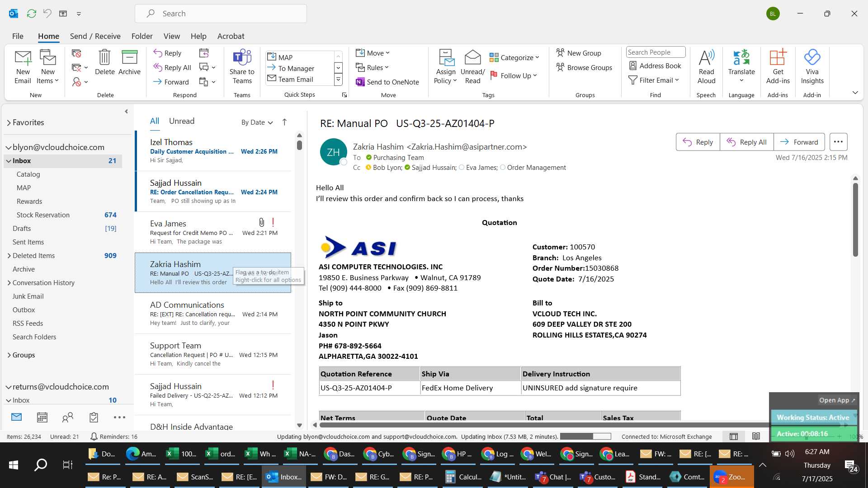The image size is (868, 488).
Task: Open the By Date sort dropdown
Action: coord(257,122)
